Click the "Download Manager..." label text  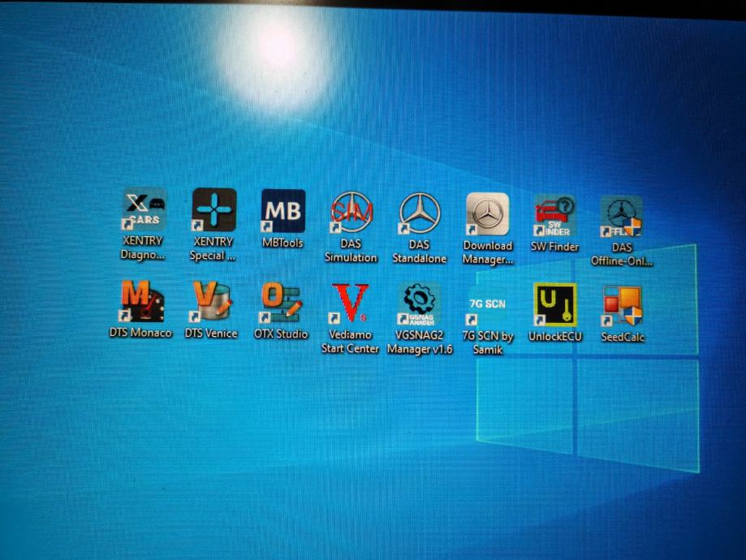(488, 252)
